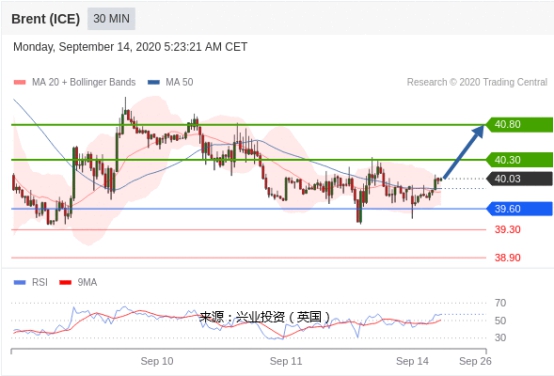Screen dimensions: 554x376
Task: Click the green 40.30 resistance price tag
Action: (519, 160)
